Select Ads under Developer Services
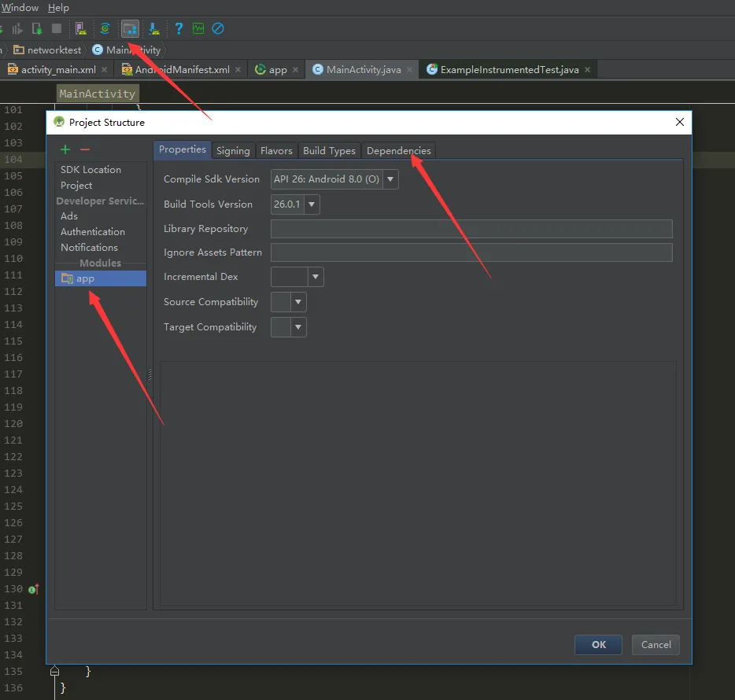This screenshot has height=700, width=735. [69, 216]
